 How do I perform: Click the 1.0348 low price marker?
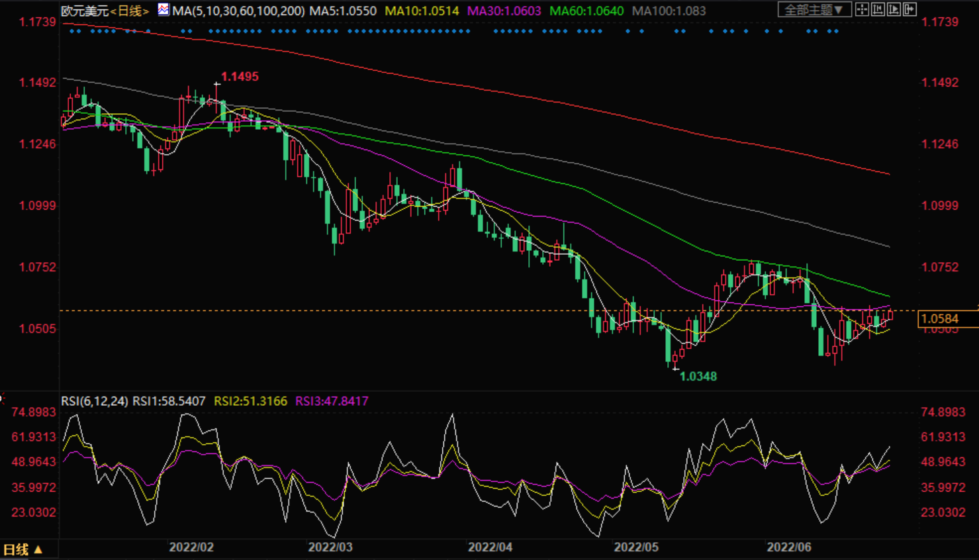click(x=698, y=377)
